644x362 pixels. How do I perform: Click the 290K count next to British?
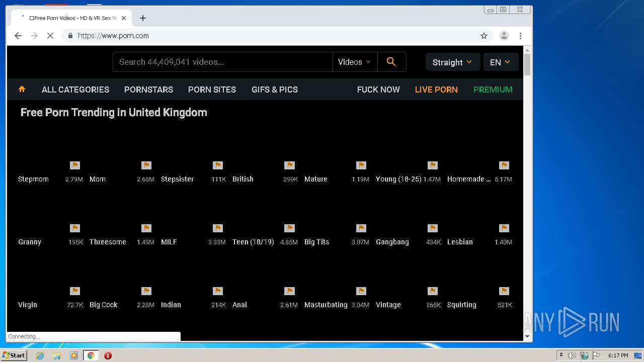click(x=291, y=179)
